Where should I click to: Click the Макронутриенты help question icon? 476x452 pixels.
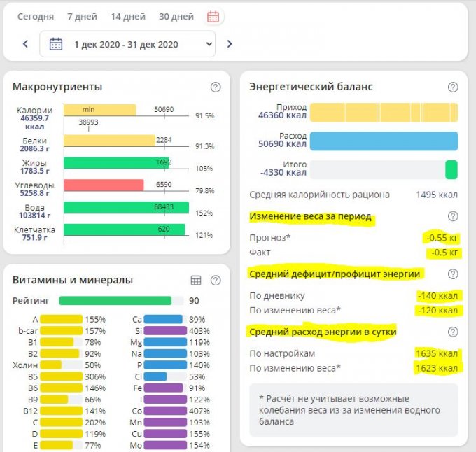click(216, 87)
